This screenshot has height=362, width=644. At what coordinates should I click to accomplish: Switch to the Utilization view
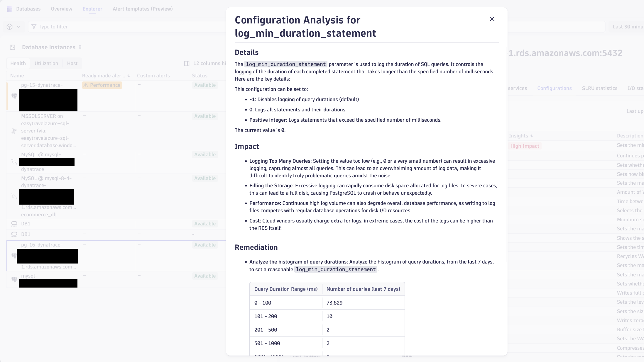click(x=46, y=63)
